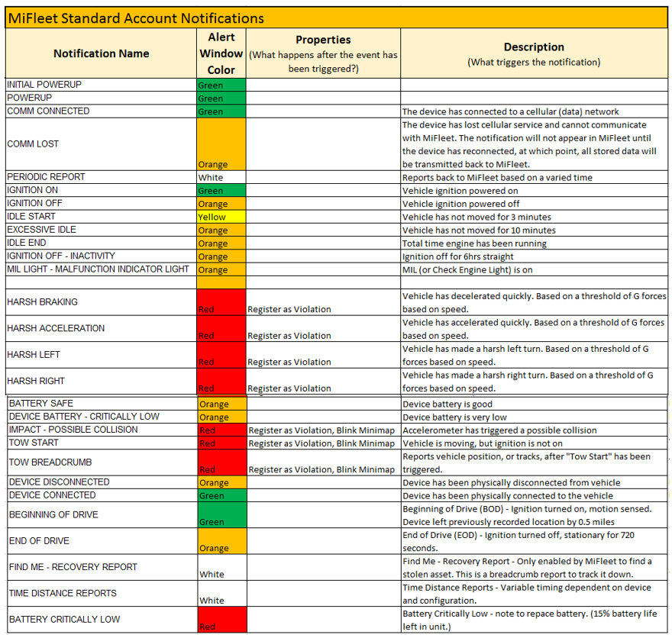
Task: Click Register as Violation for HARSH LEFT
Action: (x=289, y=362)
